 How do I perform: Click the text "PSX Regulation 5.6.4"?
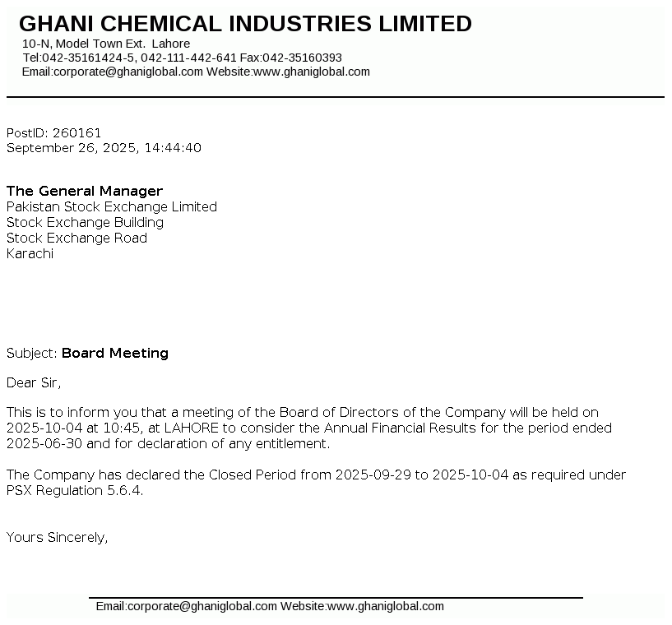(74, 491)
